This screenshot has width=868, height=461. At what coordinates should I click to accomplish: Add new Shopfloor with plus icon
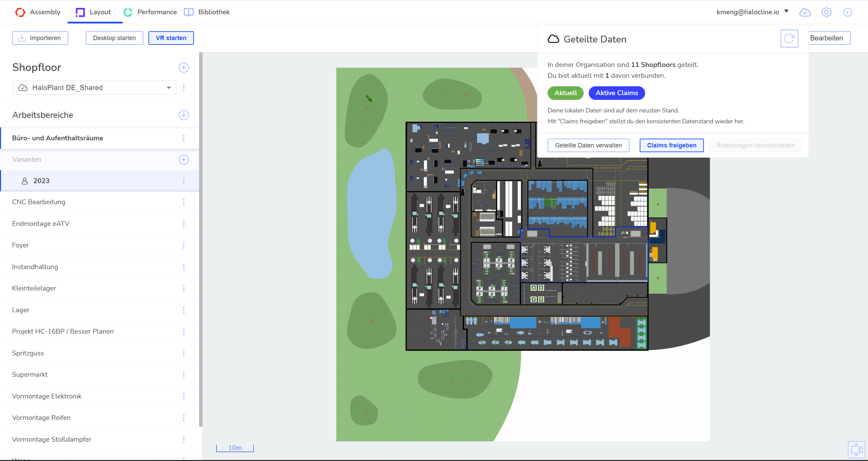click(x=184, y=68)
